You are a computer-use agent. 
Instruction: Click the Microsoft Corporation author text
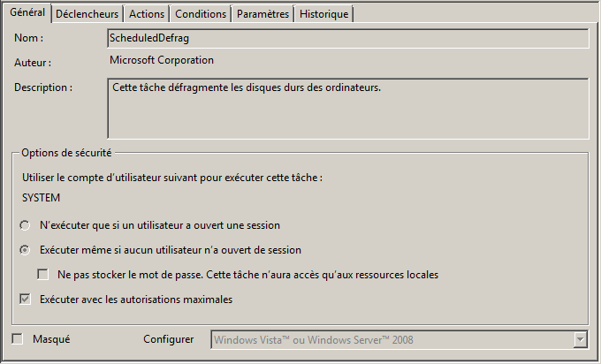click(161, 61)
